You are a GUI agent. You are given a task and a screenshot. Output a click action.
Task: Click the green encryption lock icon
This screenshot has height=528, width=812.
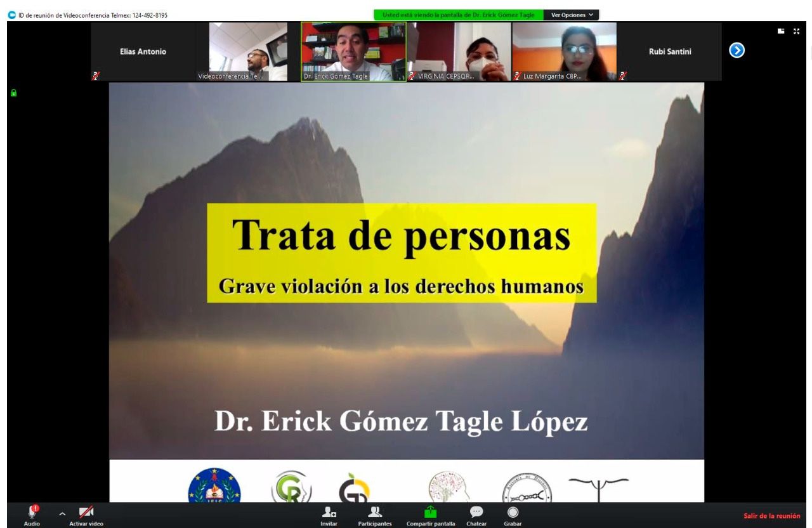[13, 93]
